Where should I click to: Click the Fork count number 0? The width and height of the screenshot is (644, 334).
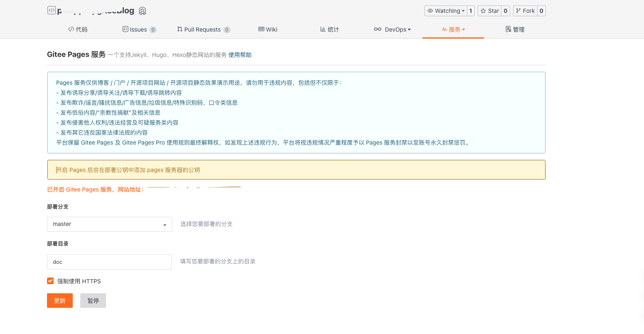click(x=541, y=11)
